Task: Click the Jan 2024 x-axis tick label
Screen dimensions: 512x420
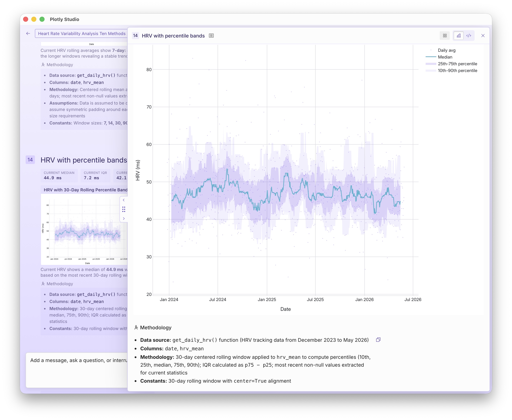Action: [x=169, y=299]
